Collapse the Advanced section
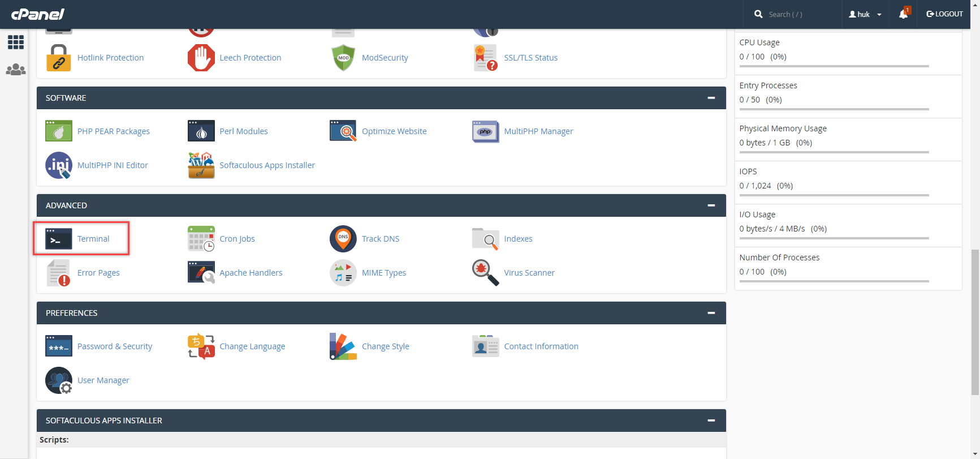The image size is (980, 459). coord(711,205)
